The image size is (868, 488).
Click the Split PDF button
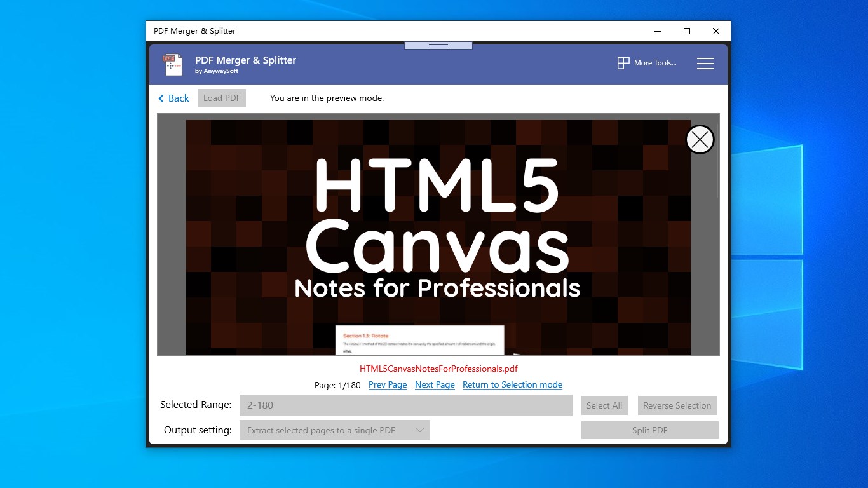point(649,430)
